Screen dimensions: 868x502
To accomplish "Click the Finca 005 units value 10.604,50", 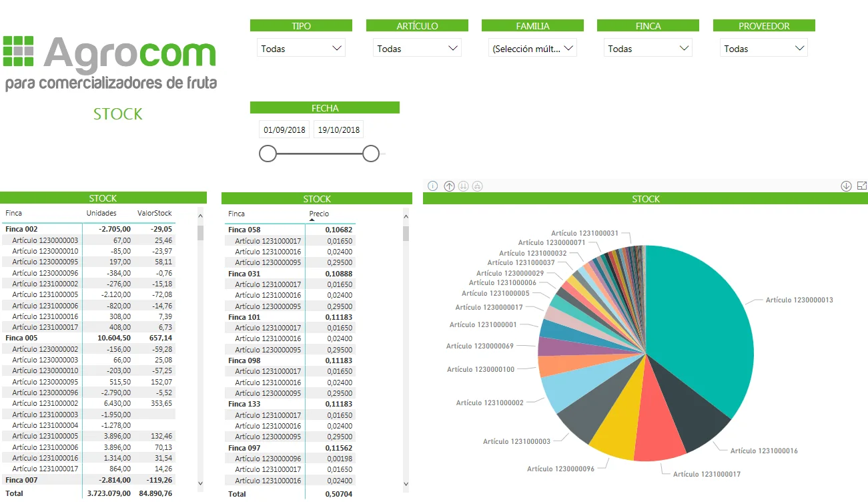I will [x=114, y=338].
